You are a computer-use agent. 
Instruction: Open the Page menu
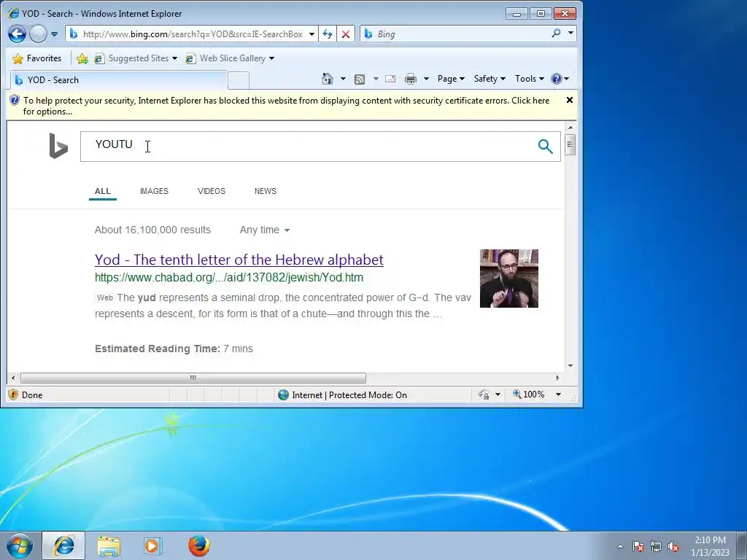click(x=451, y=79)
